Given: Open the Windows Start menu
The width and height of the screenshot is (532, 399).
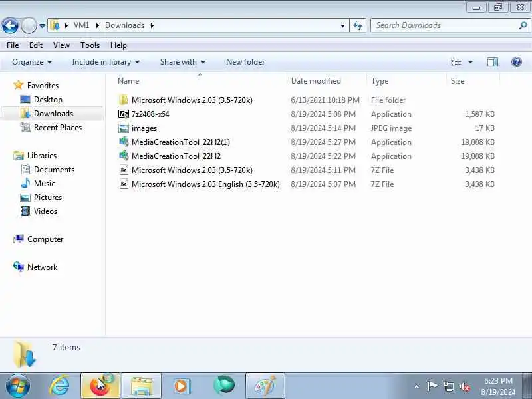Looking at the screenshot, I should 18,386.
